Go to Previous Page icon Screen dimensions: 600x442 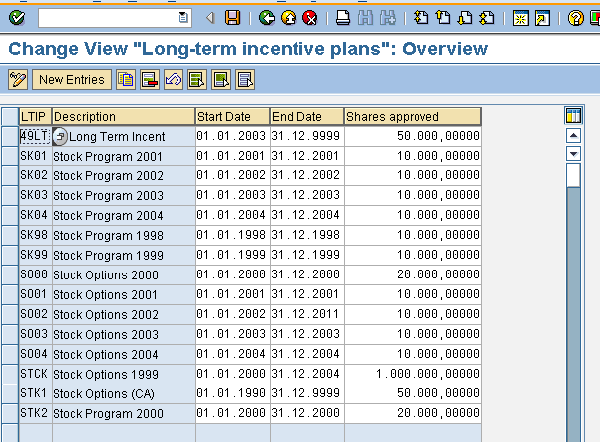(x=443, y=18)
